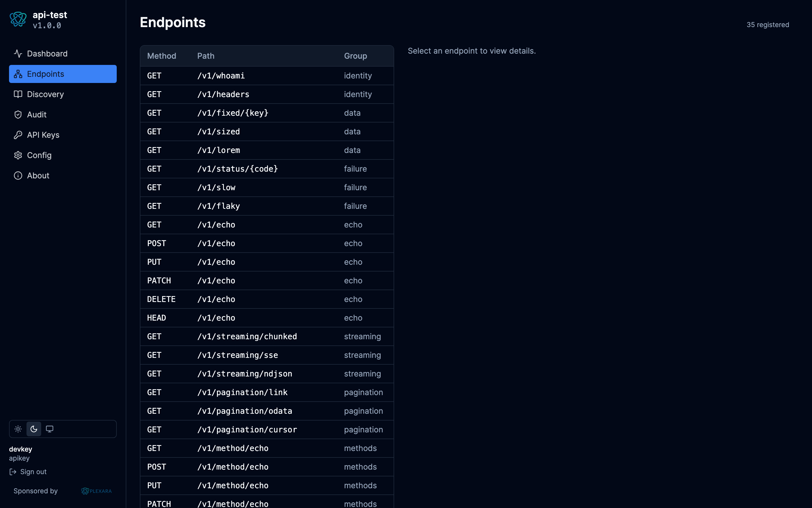Select the GET /v1/echo row
The width and height of the screenshot is (812, 508).
coord(267,225)
